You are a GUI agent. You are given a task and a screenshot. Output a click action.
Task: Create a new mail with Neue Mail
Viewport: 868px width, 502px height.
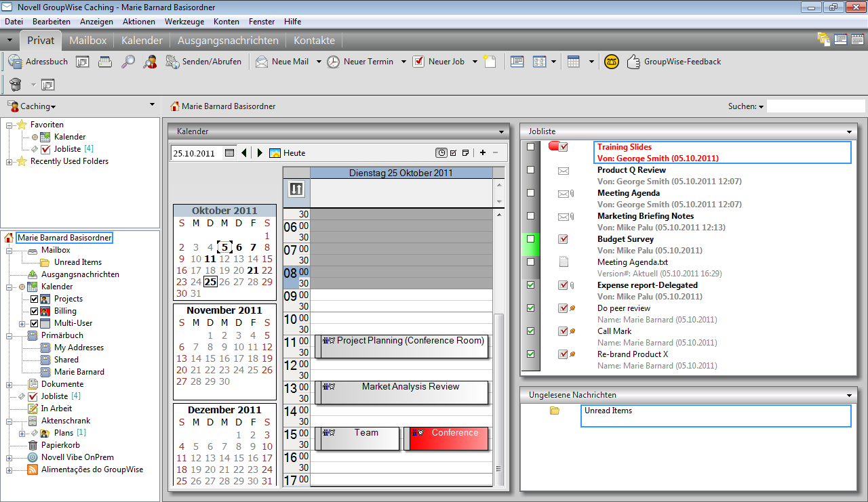pyautogui.click(x=282, y=62)
